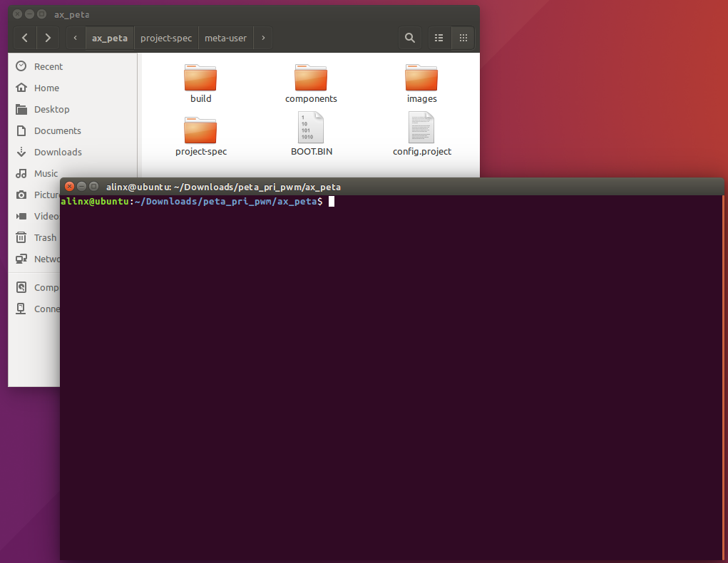Close the terminal window
This screenshot has width=728, height=563.
[69, 187]
